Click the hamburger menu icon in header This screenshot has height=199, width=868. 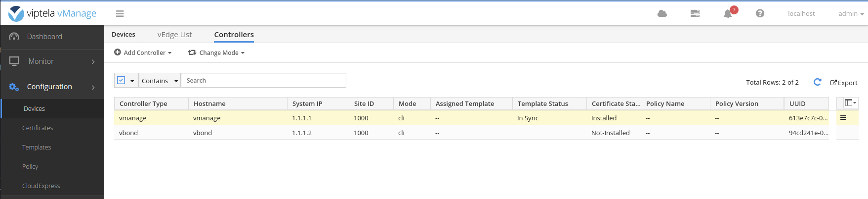pos(120,14)
